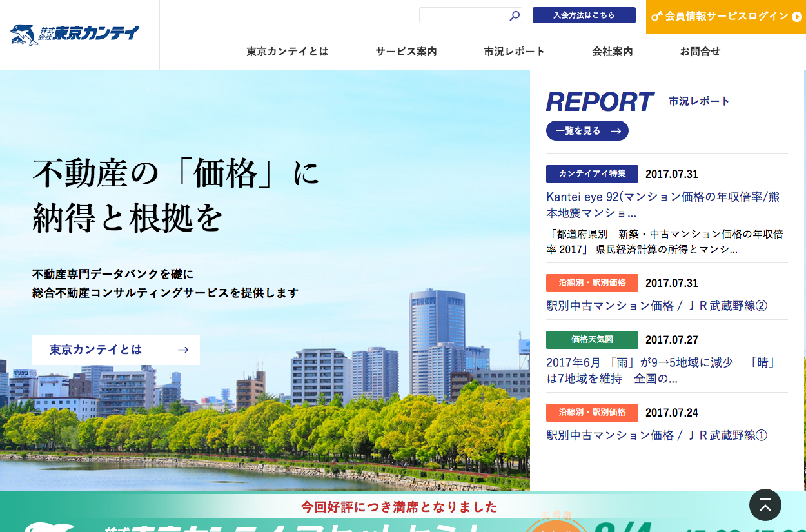Open サービス案内 navigation menu
Screen dimensions: 806x532
[x=406, y=52]
